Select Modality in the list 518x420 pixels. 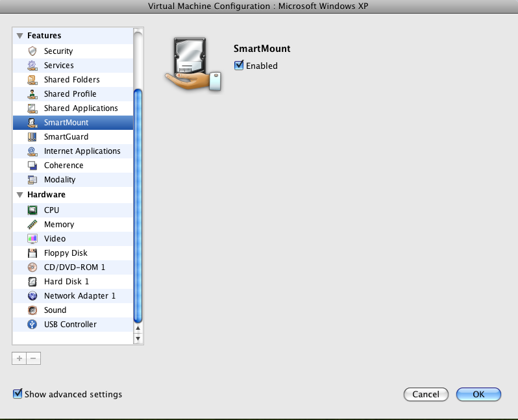click(x=73, y=180)
